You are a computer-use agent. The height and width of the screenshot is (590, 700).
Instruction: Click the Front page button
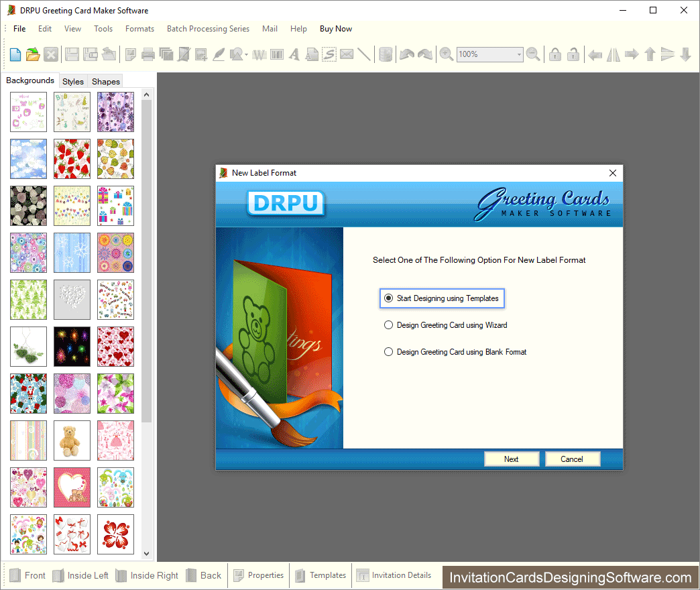(x=27, y=575)
